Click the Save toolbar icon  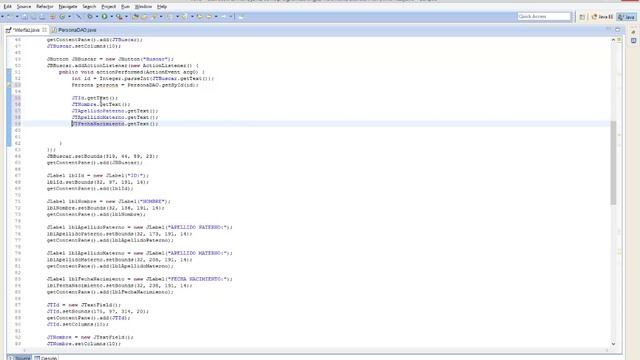(x=24, y=17)
